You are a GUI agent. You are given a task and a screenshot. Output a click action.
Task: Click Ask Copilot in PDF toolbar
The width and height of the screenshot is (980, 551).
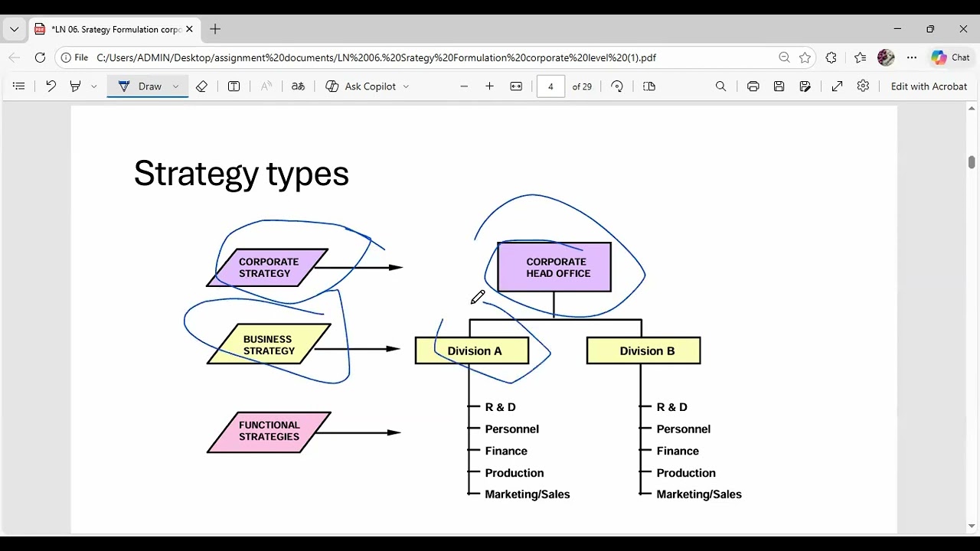click(361, 86)
